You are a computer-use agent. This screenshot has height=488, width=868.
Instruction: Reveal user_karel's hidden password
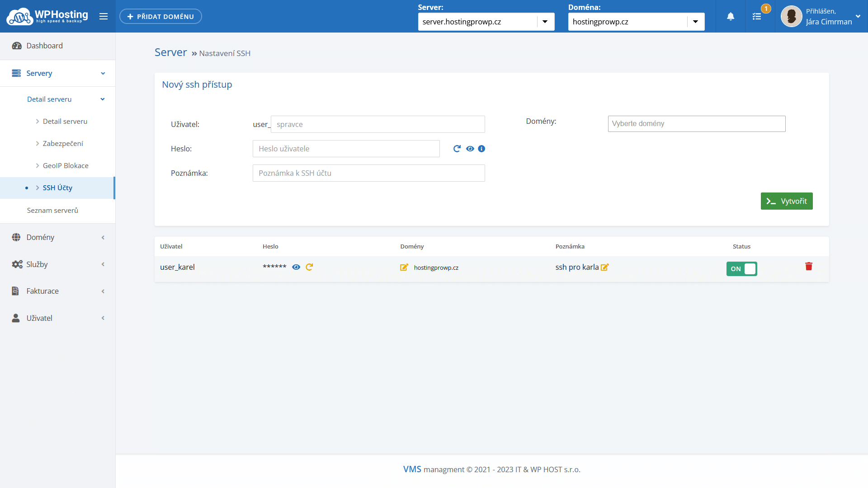(296, 267)
